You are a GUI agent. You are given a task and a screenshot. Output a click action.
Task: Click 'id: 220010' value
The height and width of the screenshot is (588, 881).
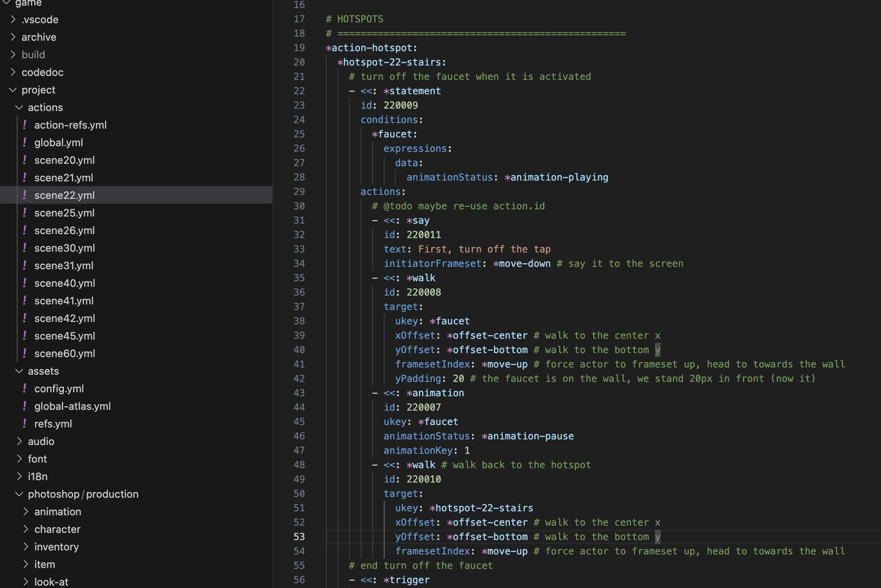click(413, 479)
